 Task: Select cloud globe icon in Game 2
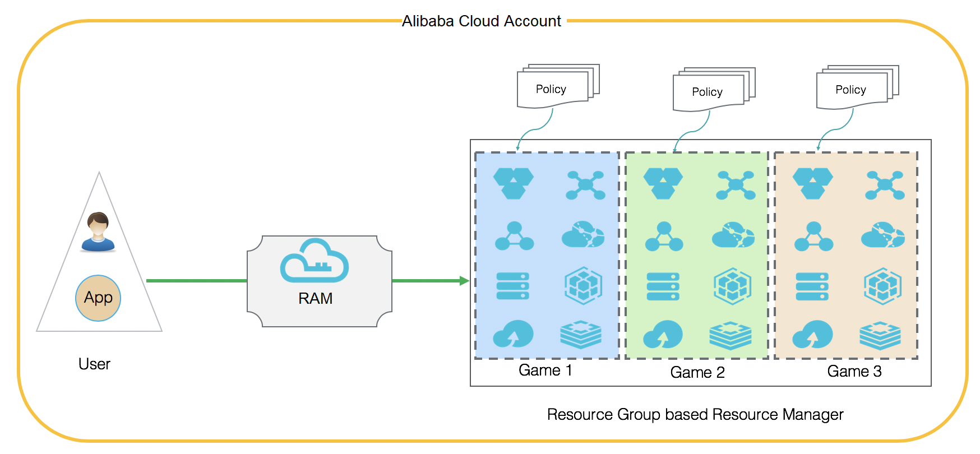click(x=733, y=234)
